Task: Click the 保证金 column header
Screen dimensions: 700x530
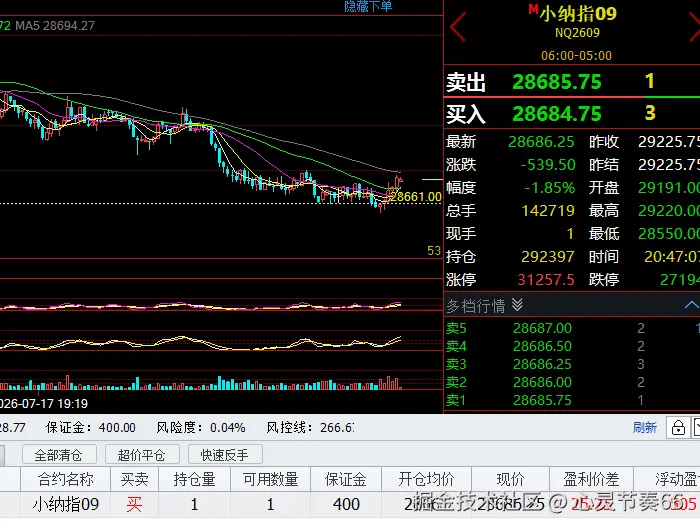Action: point(346,479)
